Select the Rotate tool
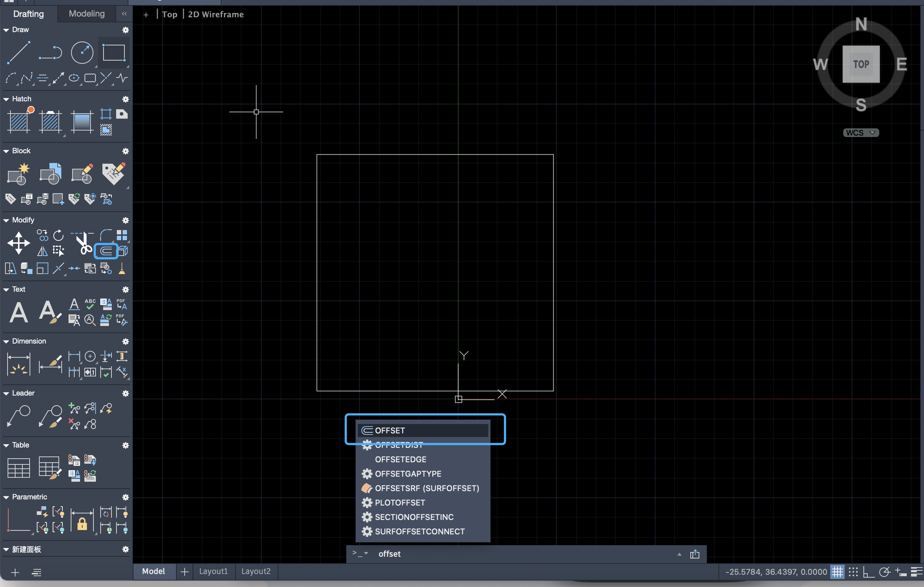Screen dimensions: 924x587 pyautogui.click(x=58, y=235)
